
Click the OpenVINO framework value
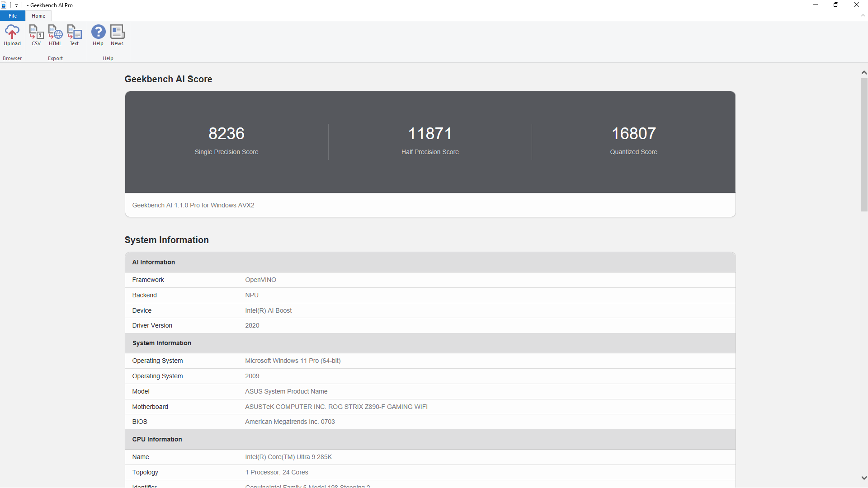pos(260,280)
